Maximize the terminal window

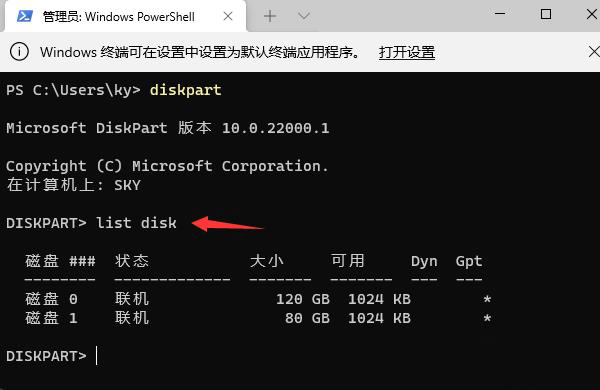click(x=546, y=14)
